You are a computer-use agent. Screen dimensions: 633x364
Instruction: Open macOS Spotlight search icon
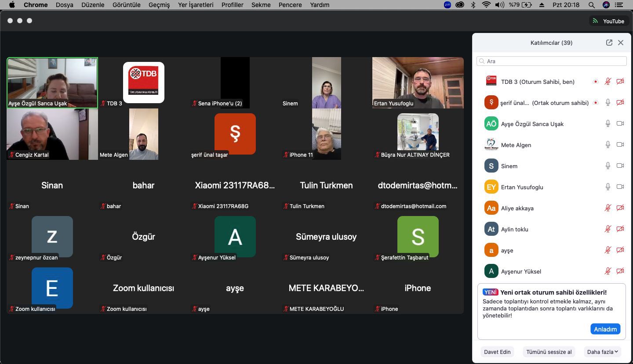pyautogui.click(x=592, y=5)
